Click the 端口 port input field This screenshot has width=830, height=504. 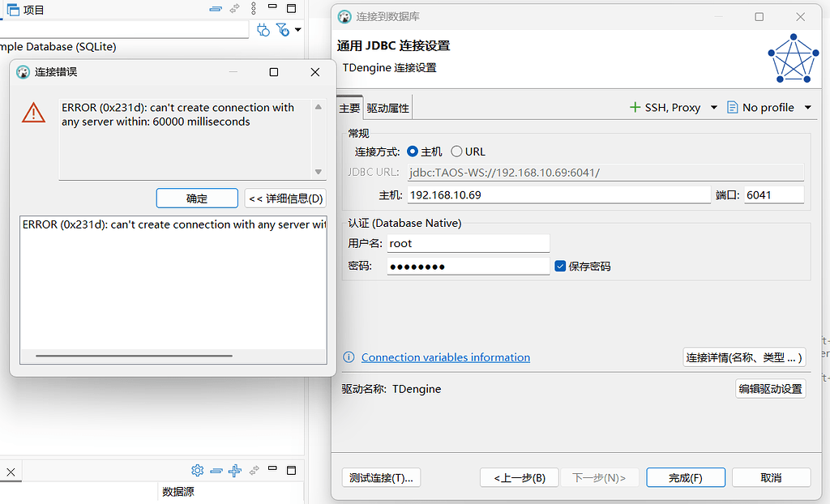774,194
